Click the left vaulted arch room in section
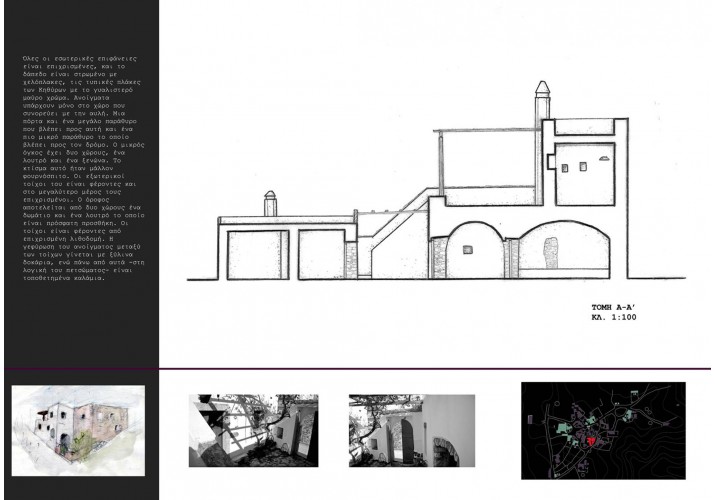 (x=475, y=251)
